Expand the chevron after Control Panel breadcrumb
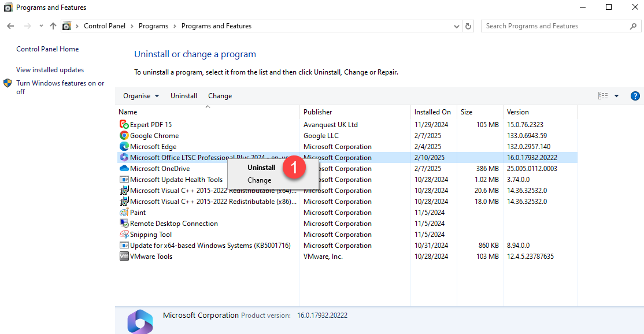The image size is (644, 334). [x=132, y=26]
